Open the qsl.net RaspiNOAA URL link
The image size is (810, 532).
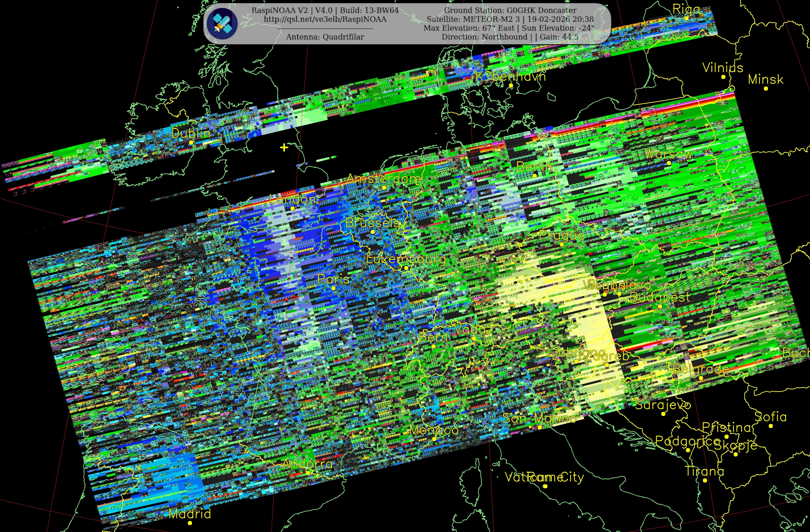tap(325, 19)
